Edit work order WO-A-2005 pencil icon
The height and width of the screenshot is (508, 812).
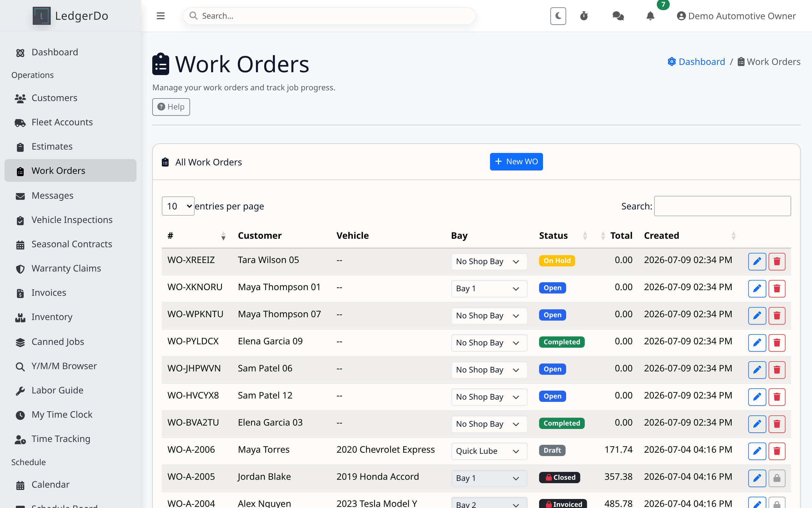757,478
